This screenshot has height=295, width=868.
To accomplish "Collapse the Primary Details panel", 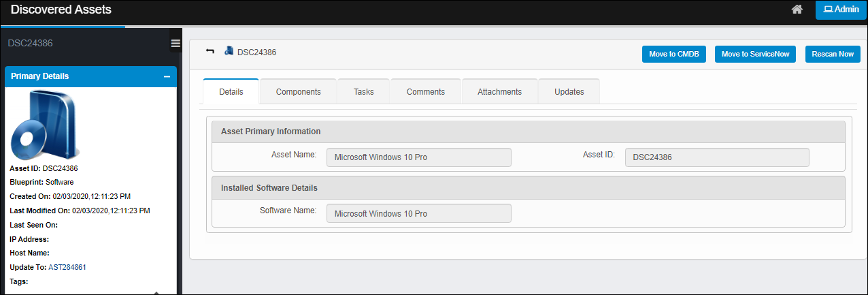I will coord(167,77).
